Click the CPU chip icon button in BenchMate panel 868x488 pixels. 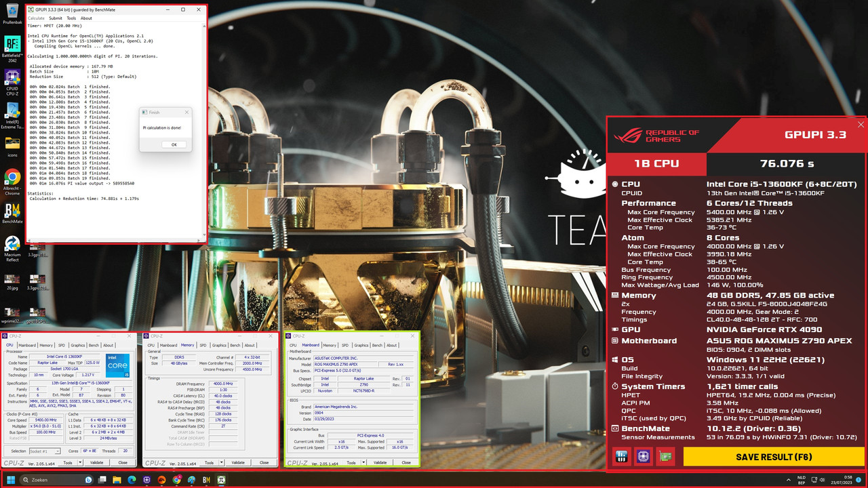[x=644, y=457]
